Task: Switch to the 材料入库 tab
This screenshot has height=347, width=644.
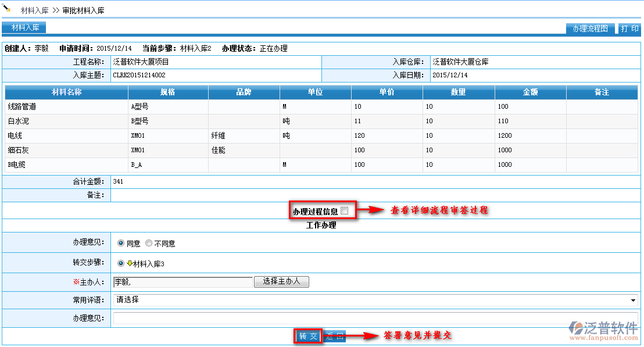Action: click(24, 27)
